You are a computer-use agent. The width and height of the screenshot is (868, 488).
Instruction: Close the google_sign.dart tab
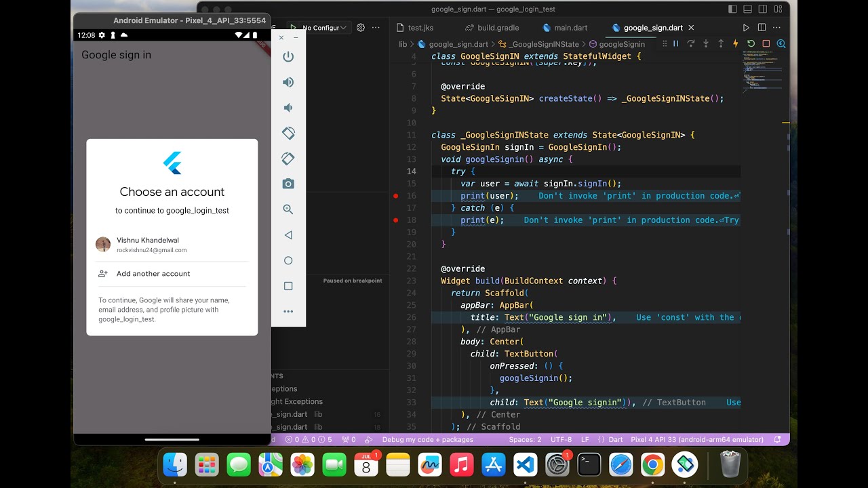pyautogui.click(x=691, y=28)
